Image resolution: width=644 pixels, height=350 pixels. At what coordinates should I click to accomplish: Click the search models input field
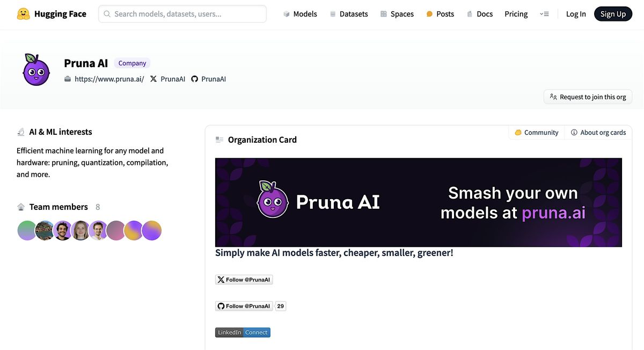click(x=182, y=13)
